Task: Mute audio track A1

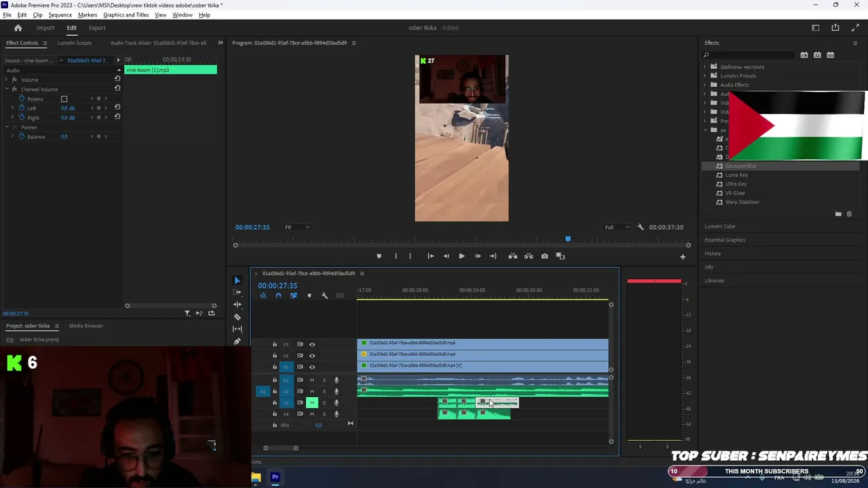Action: (312, 380)
